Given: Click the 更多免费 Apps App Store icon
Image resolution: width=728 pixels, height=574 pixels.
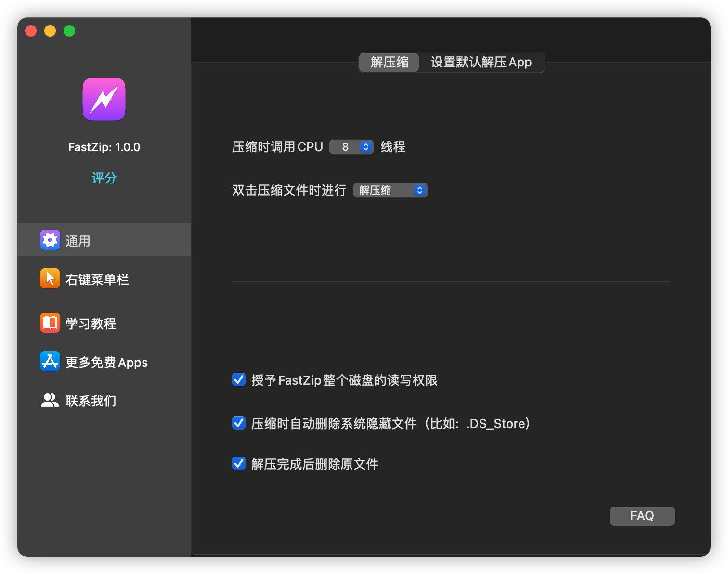Looking at the screenshot, I should [50, 362].
